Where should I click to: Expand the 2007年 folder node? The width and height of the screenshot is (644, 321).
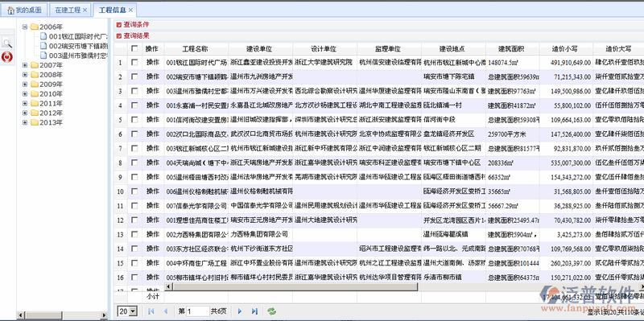[25, 65]
